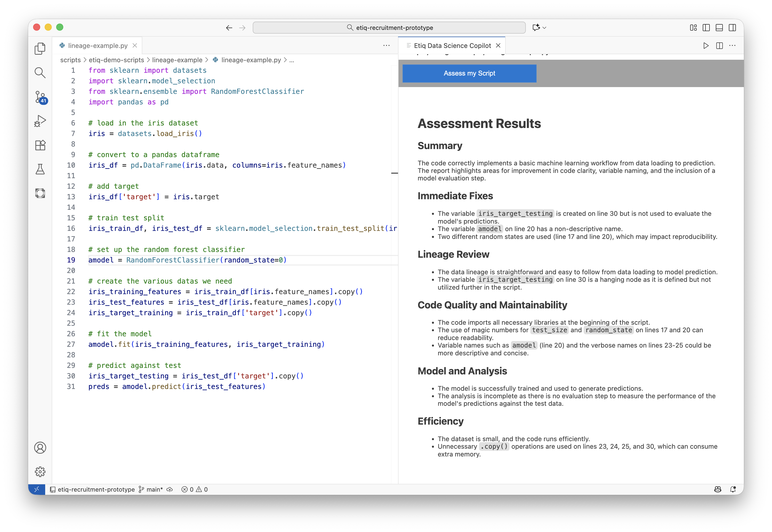Open the Explorer view in activity bar
Viewport: 772px width, 532px height.
(x=40, y=49)
